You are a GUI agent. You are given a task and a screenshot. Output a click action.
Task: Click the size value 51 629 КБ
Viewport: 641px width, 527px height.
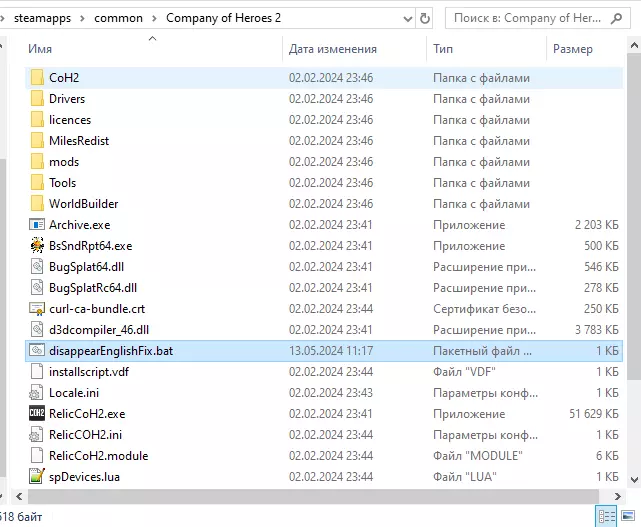(x=594, y=414)
